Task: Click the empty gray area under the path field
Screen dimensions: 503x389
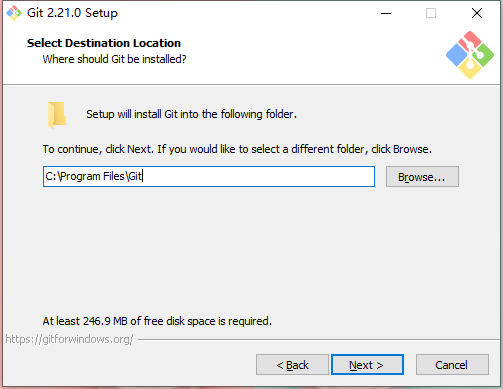Action: pyautogui.click(x=250, y=250)
